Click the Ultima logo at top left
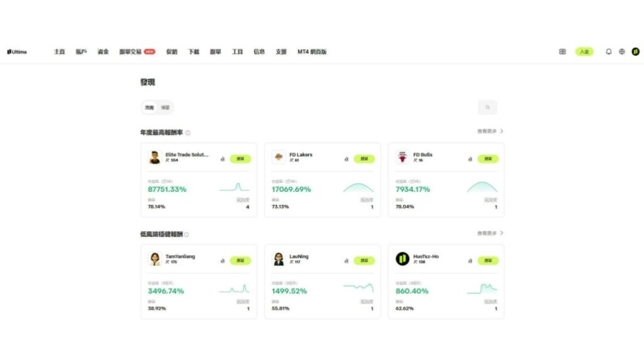Image resolution: width=644 pixels, height=362 pixels. point(16,51)
